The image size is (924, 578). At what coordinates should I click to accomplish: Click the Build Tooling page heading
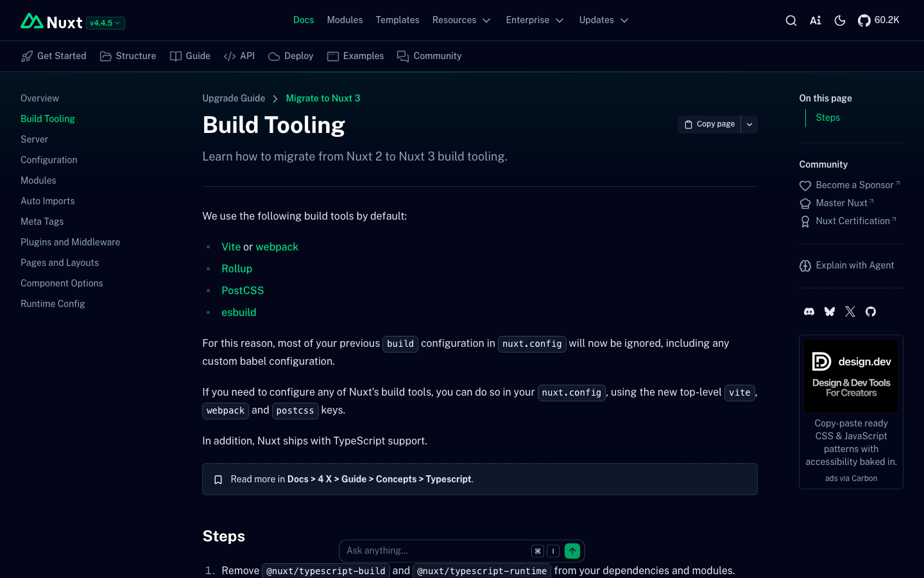[x=273, y=125]
